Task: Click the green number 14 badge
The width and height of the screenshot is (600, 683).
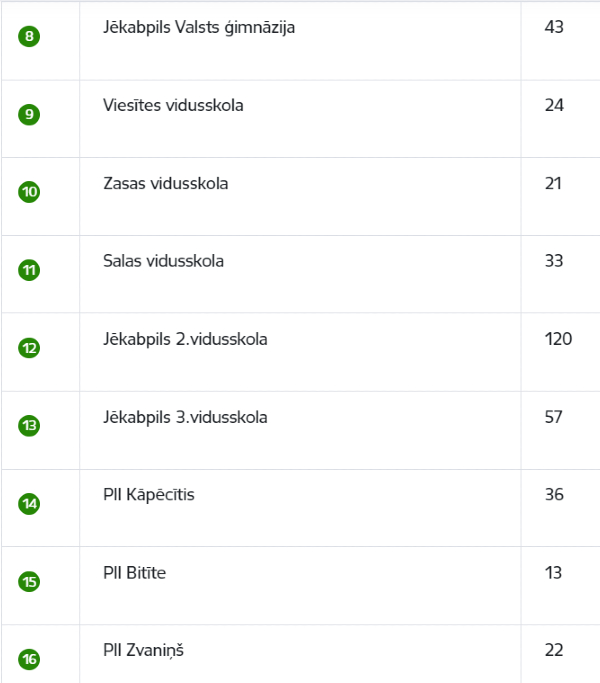Action: (29, 504)
